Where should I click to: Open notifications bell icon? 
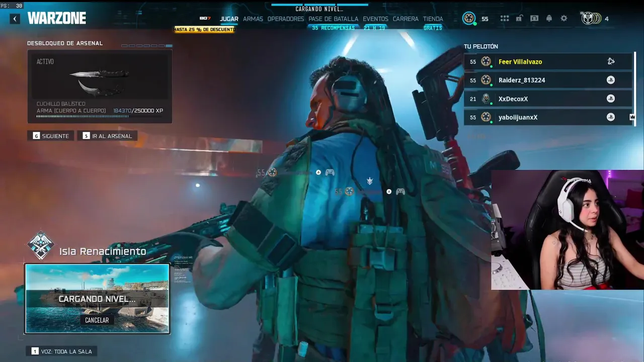tap(549, 19)
